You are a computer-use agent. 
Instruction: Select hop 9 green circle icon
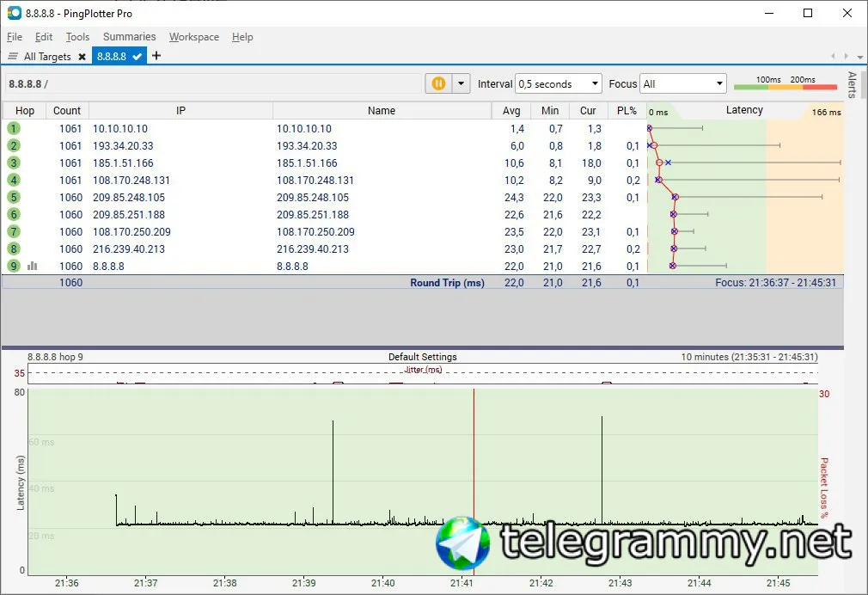click(x=13, y=266)
